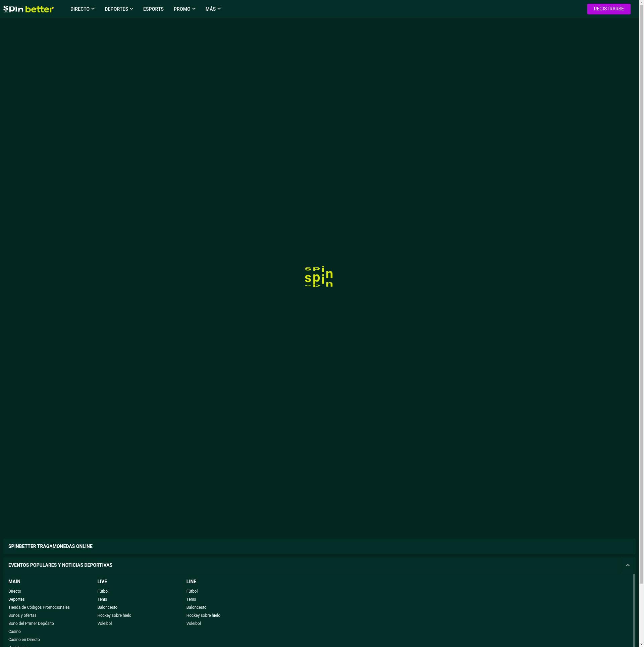Go to Casino en Directo link
This screenshot has height=647, width=644.
click(24, 640)
